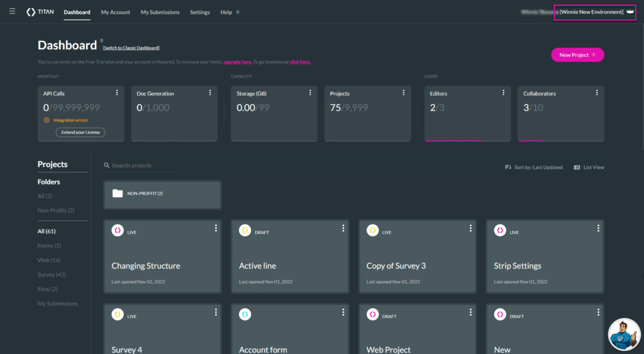Viewport: 644px width, 354px height.
Task: Open the Settings menu item
Action: click(x=200, y=12)
